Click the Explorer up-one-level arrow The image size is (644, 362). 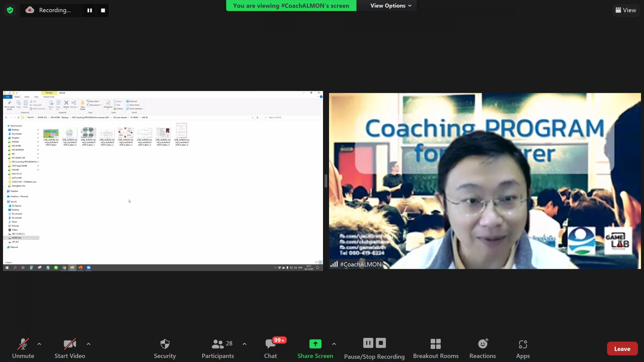pyautogui.click(x=18, y=118)
